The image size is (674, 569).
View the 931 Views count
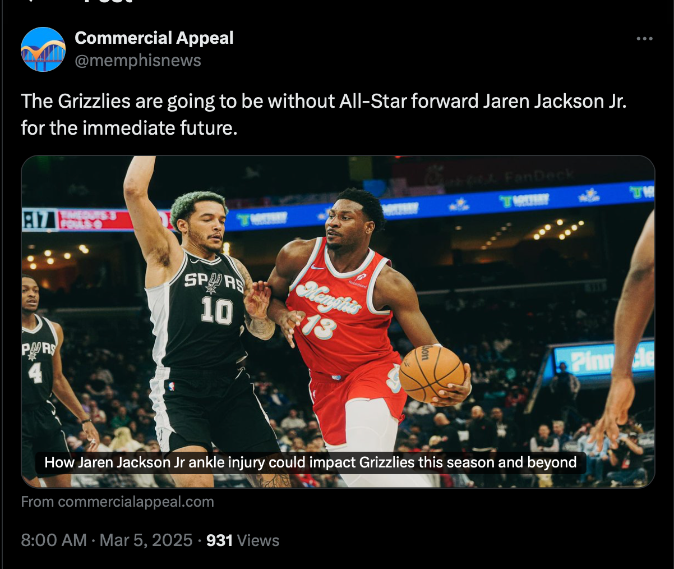click(243, 540)
